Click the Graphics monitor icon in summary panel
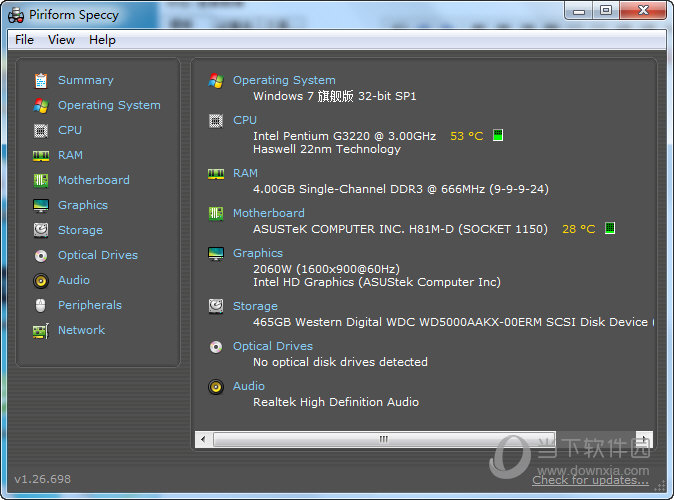This screenshot has height=500, width=674. pos(216,254)
